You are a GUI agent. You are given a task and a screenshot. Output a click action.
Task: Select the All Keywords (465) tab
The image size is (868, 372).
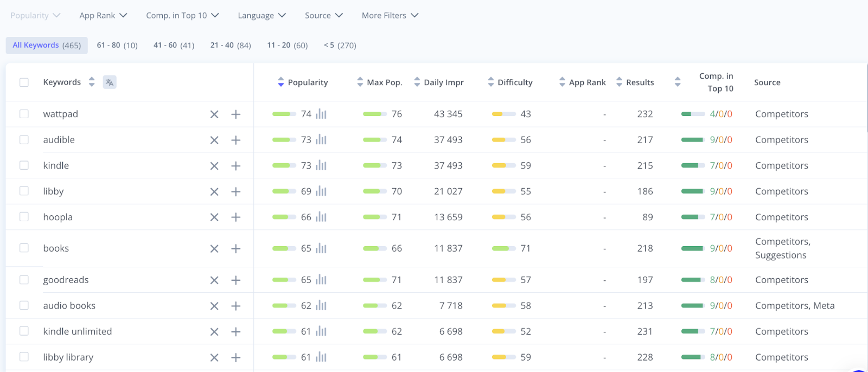pyautogui.click(x=47, y=46)
